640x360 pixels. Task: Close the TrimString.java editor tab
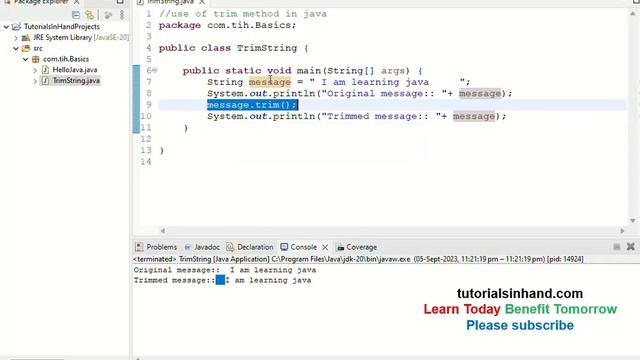point(202,2)
